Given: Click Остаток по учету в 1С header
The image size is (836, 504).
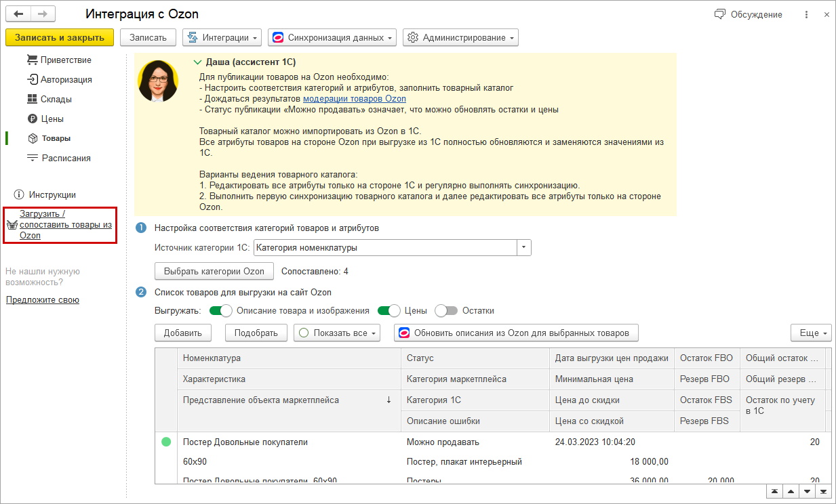Looking at the screenshot, I should (x=782, y=411).
